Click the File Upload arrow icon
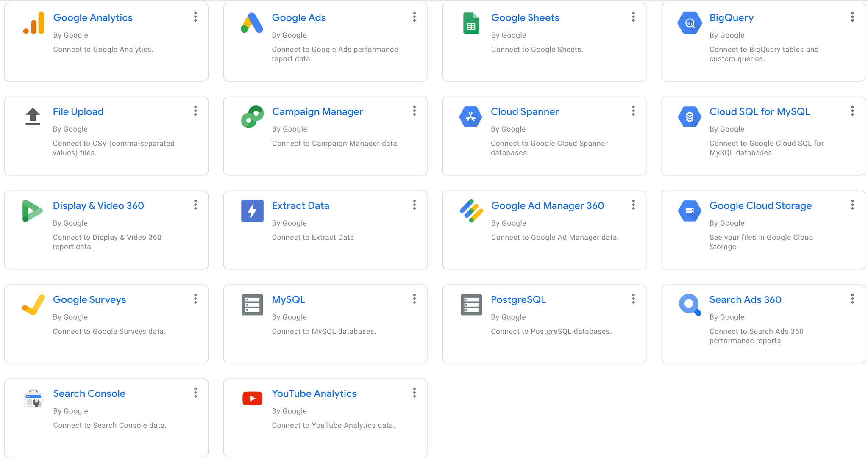 click(x=33, y=117)
